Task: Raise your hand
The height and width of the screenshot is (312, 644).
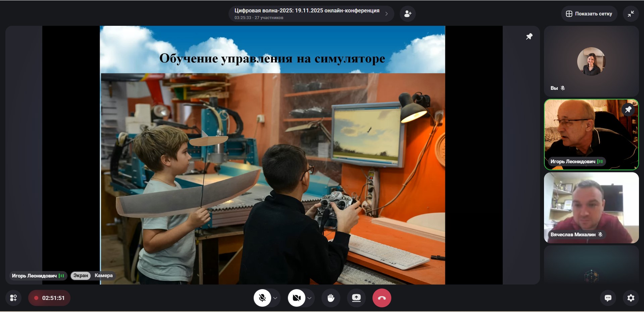Action: click(x=331, y=298)
